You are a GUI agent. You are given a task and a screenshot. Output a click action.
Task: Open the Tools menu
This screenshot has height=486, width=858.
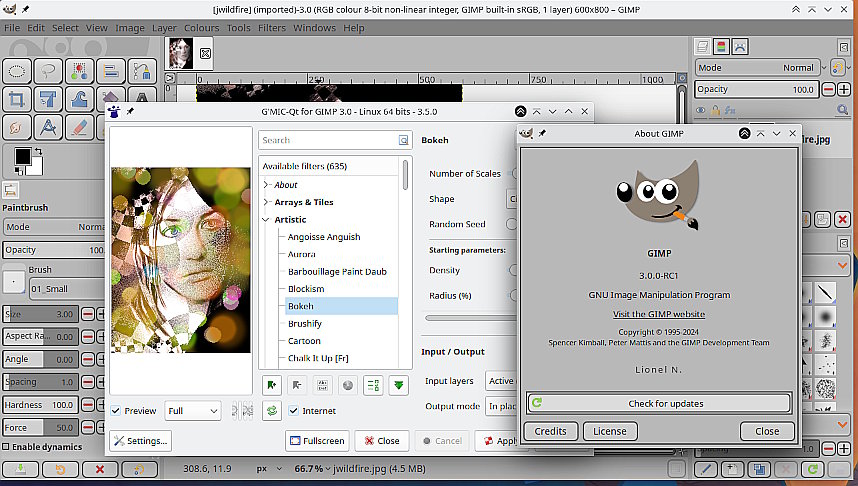click(239, 28)
